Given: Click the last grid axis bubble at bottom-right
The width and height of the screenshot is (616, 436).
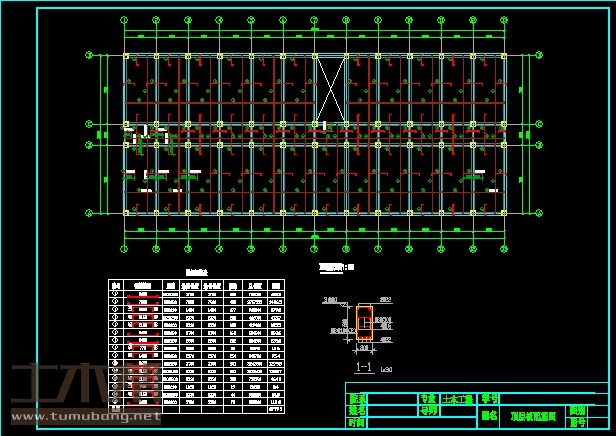Looking at the screenshot, I should pyautogui.click(x=503, y=248).
